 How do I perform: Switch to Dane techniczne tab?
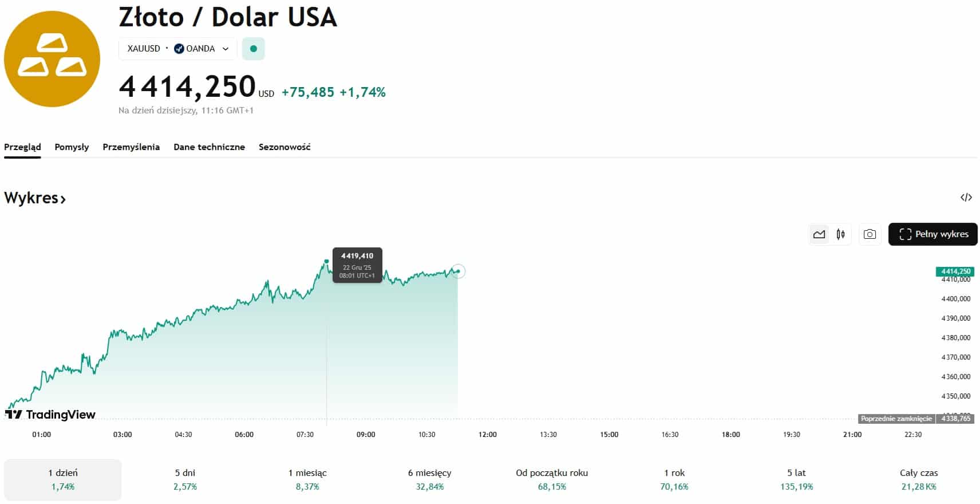(209, 147)
